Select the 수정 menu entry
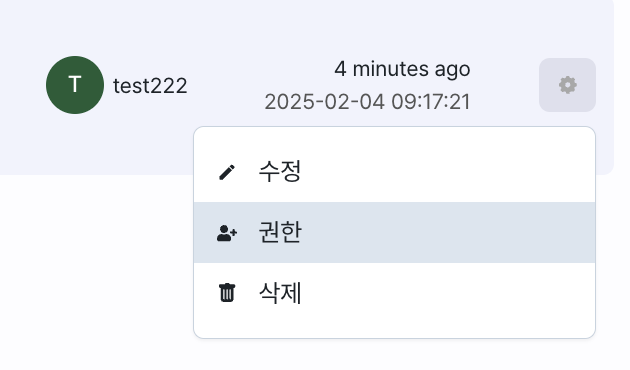 394,172
